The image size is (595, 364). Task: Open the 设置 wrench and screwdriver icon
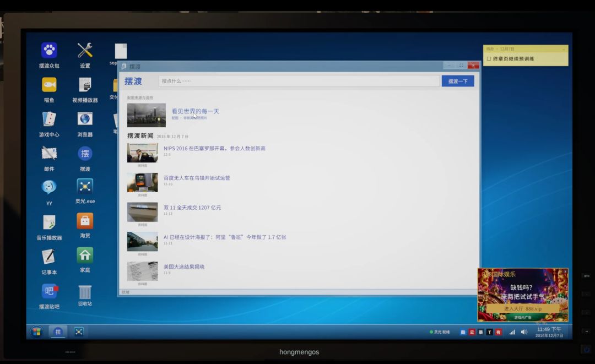(x=85, y=51)
